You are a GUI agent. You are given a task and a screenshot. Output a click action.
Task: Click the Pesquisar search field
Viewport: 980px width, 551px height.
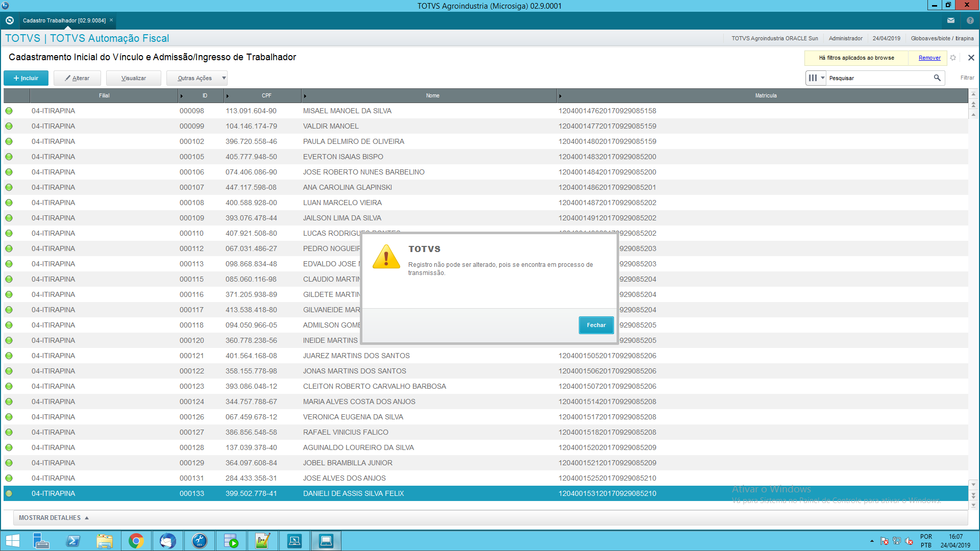[878, 78]
